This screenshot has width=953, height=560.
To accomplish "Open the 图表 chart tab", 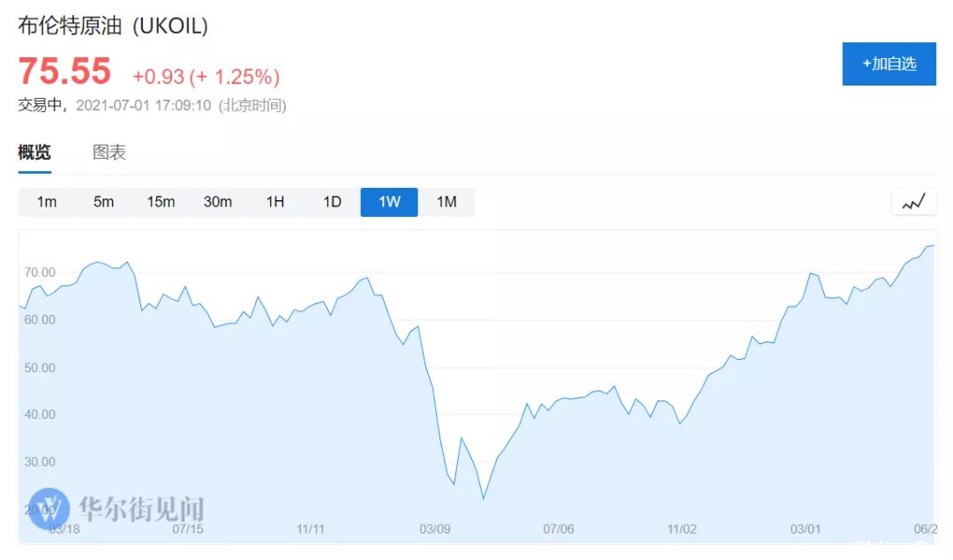I will coord(109,153).
